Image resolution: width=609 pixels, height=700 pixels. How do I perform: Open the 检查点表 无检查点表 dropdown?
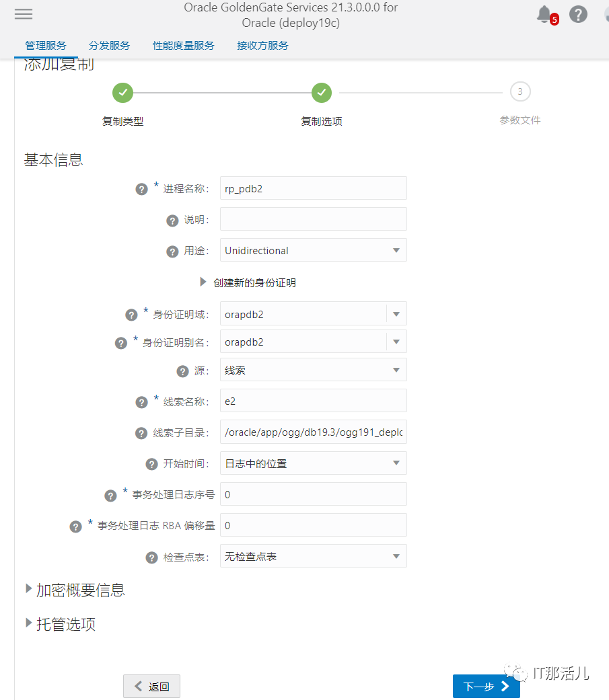pyautogui.click(x=313, y=556)
